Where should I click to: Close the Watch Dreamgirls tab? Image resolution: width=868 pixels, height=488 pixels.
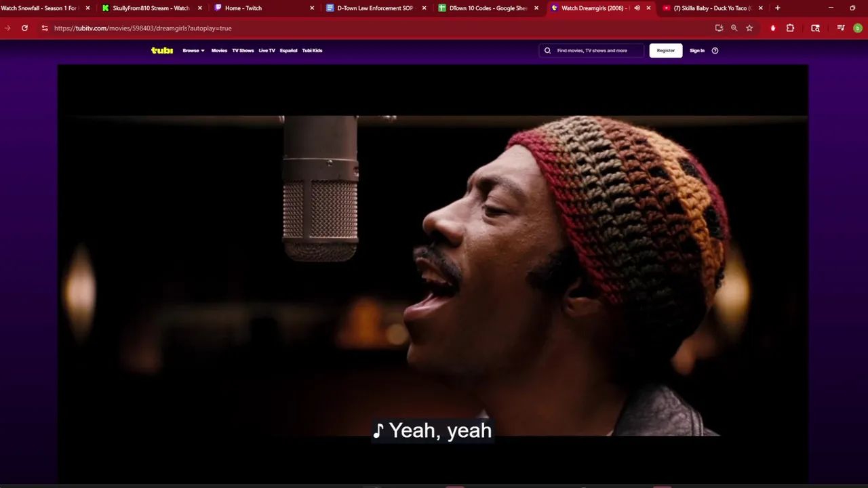click(648, 8)
